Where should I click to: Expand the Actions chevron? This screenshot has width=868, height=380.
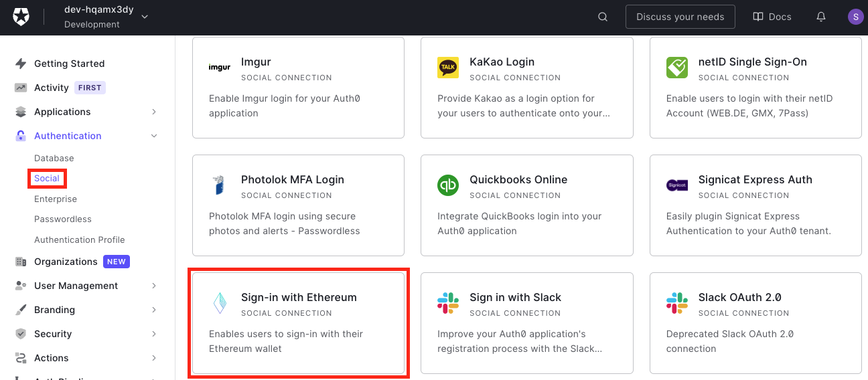154,358
